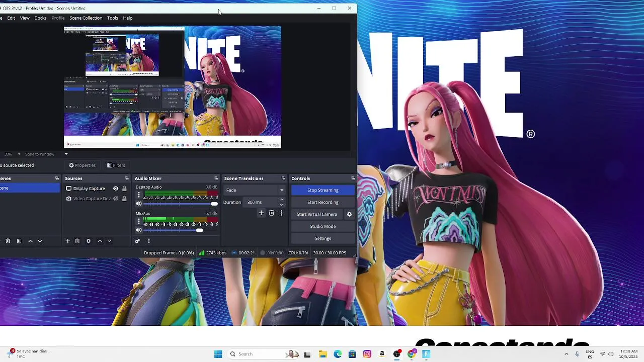The height and width of the screenshot is (362, 644).
Task: Pop out the Sources dock
Action: [127, 178]
